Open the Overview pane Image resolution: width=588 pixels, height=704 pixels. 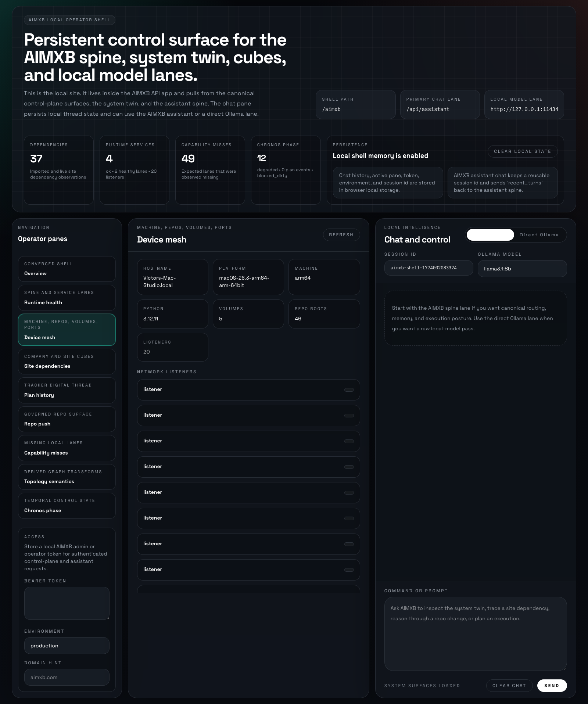click(x=67, y=269)
